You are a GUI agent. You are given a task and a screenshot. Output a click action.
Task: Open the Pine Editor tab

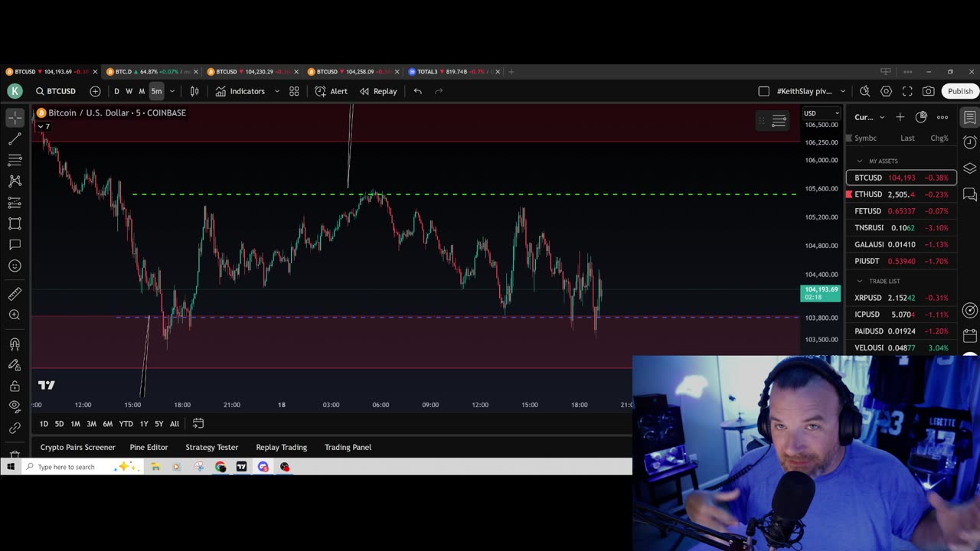149,447
